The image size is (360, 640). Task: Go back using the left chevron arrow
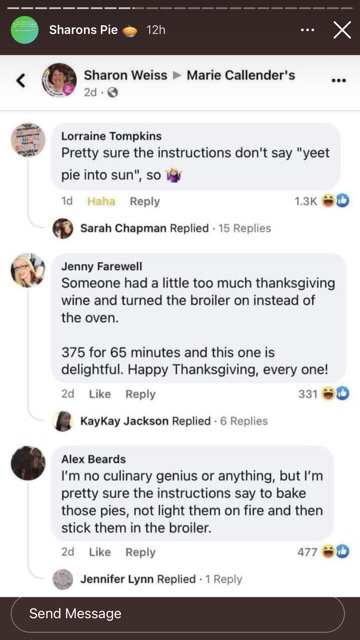20,80
